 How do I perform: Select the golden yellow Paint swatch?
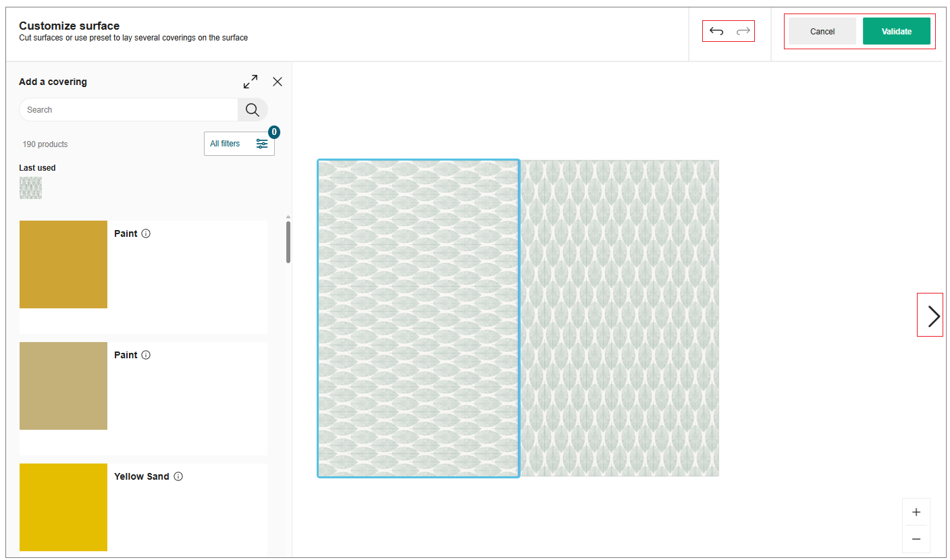click(63, 264)
